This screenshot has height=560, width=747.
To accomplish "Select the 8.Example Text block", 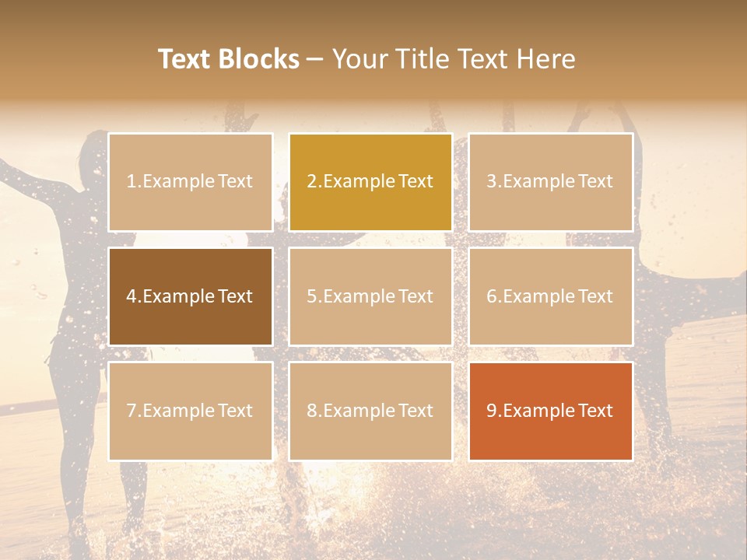I will coord(370,411).
